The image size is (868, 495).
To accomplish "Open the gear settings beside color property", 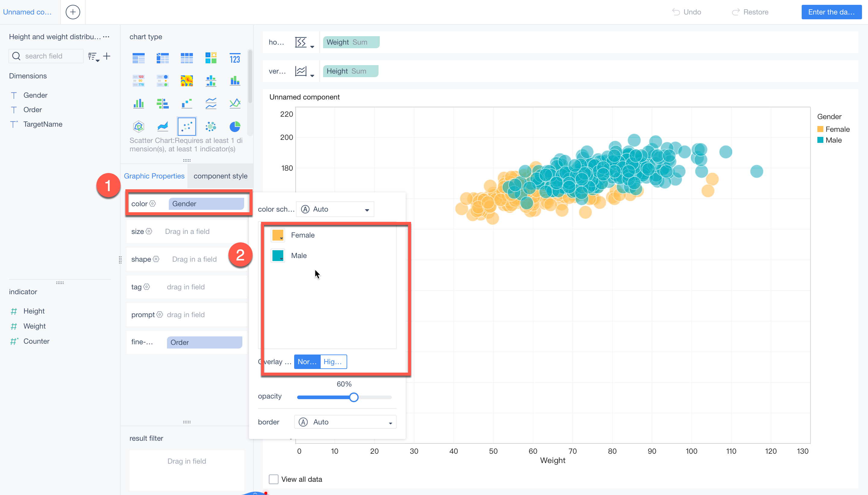I will [x=153, y=203].
